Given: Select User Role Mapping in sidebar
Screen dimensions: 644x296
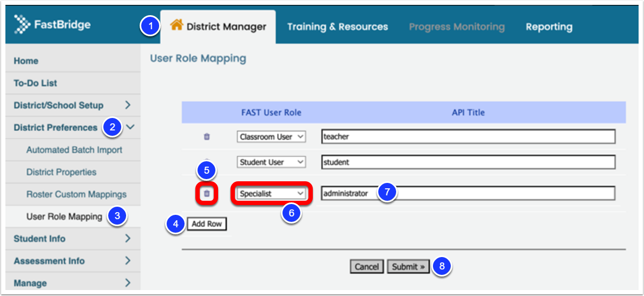Looking at the screenshot, I should tap(64, 216).
